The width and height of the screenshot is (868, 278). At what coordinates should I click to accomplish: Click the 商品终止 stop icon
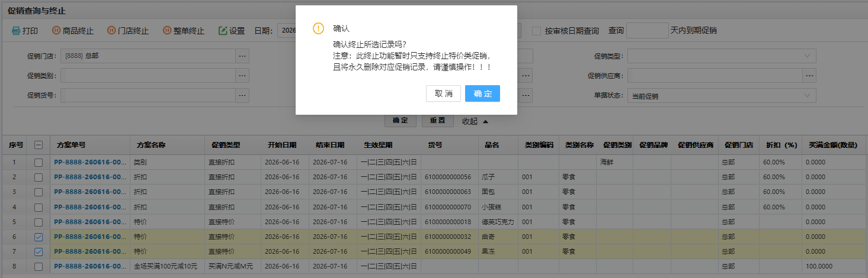(56, 31)
